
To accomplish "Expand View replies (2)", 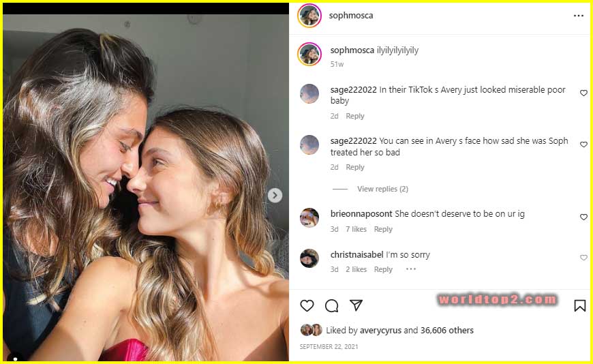I will (x=382, y=189).
